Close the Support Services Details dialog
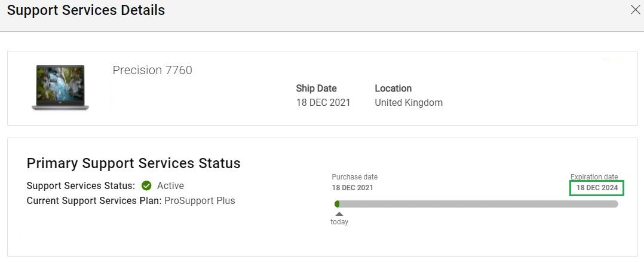644x262 pixels. click(x=636, y=10)
